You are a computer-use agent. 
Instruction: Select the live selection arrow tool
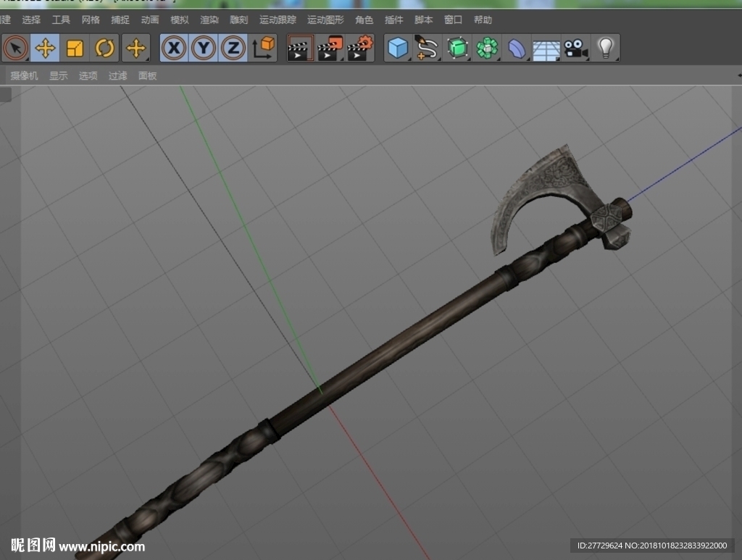[16, 48]
